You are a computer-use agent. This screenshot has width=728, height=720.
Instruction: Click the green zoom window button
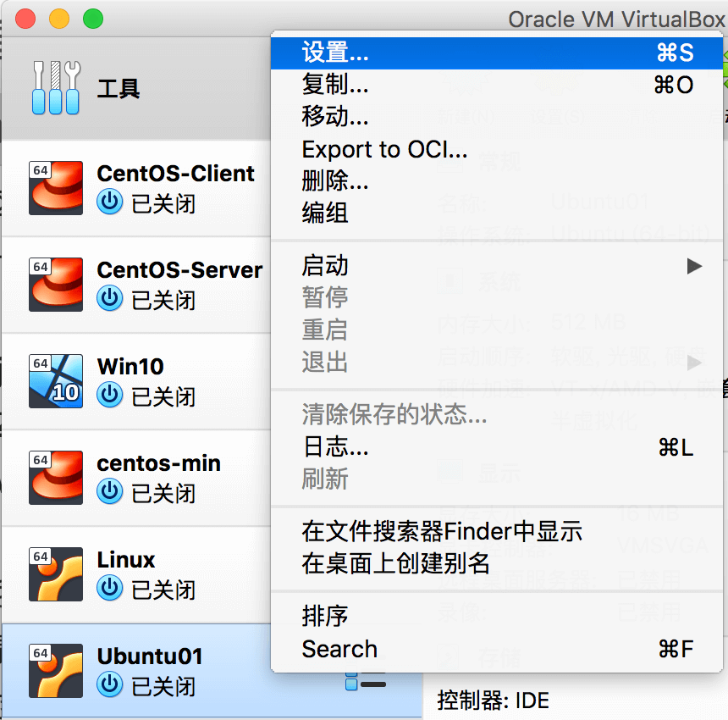[93, 19]
